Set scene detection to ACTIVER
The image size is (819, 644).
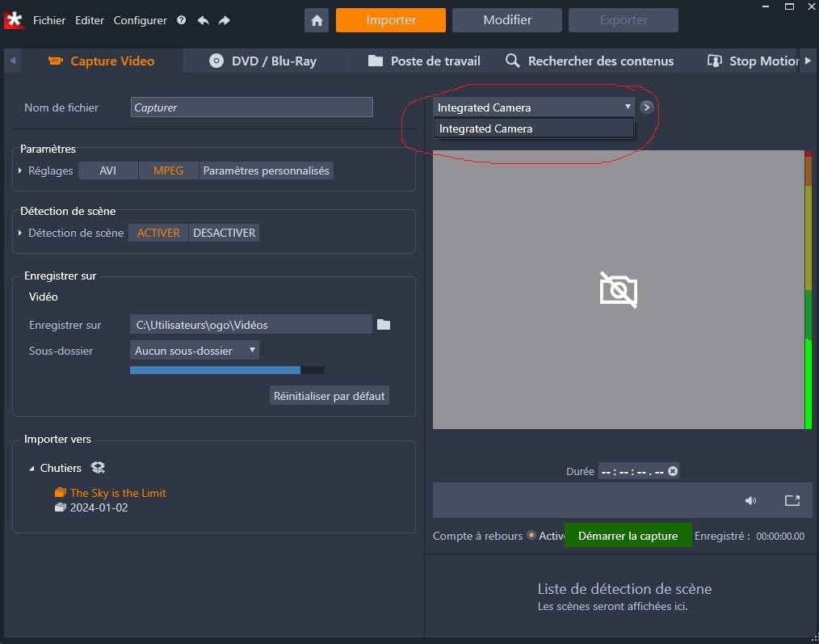click(x=158, y=233)
